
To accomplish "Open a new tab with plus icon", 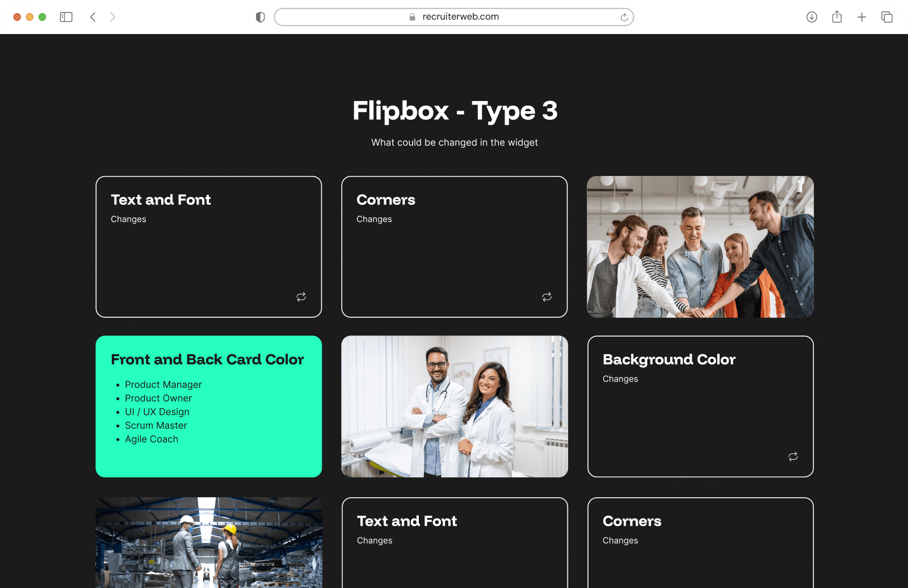I will coord(861,17).
